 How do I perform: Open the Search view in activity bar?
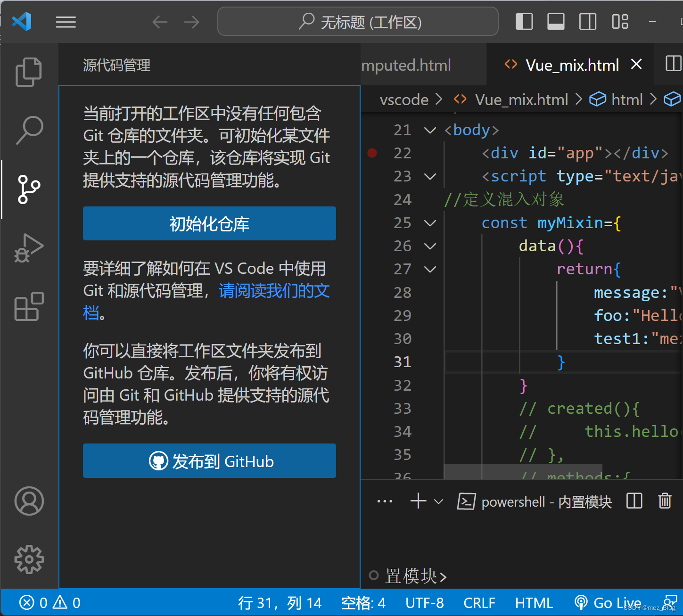[29, 130]
